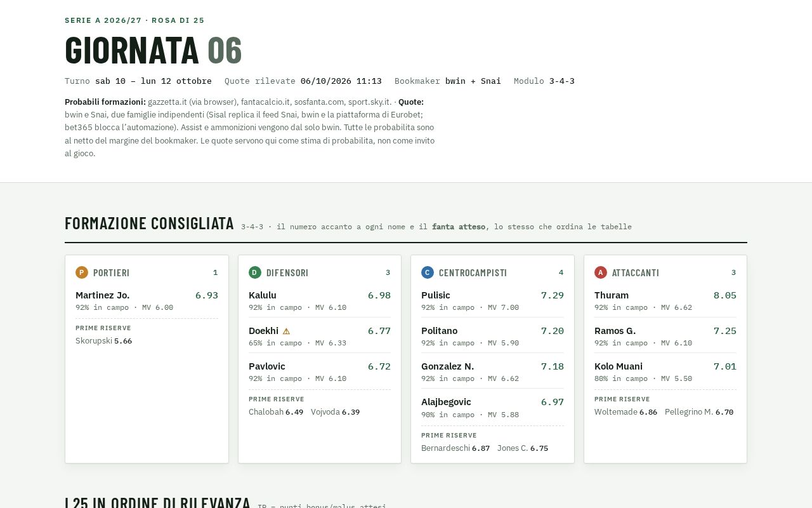Click Martinez Jo.'s expected score 6.93

click(207, 295)
